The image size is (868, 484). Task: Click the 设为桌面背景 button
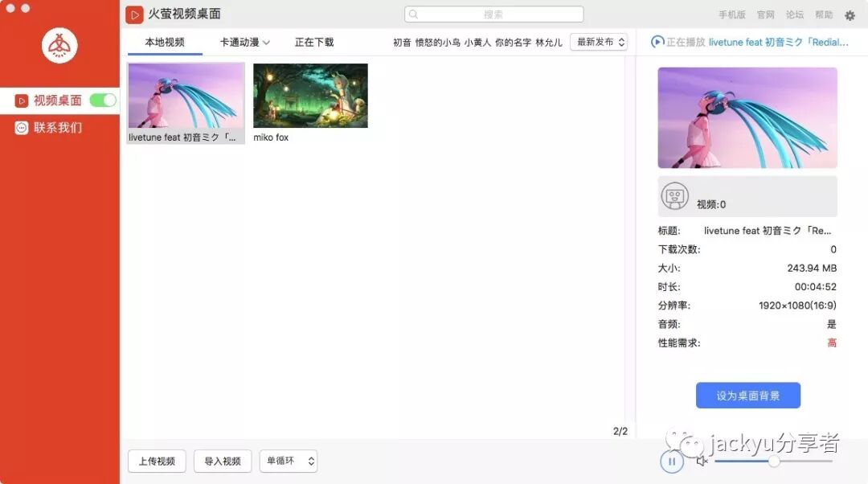click(x=748, y=396)
